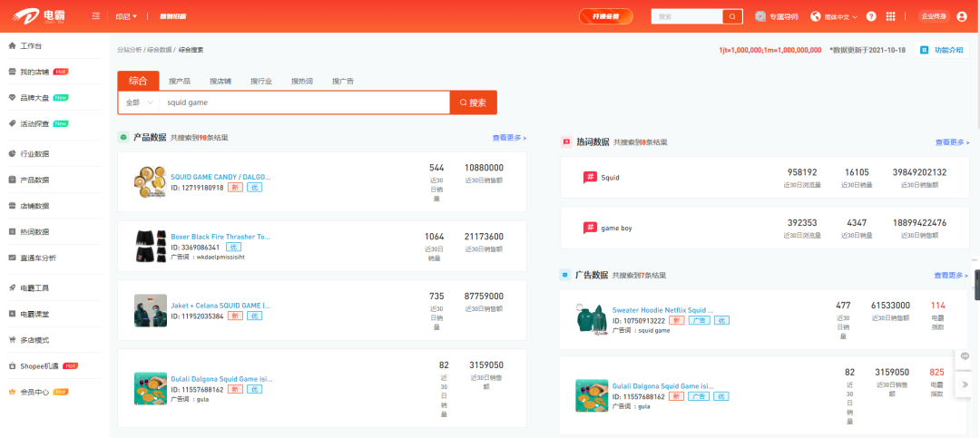Viewport: 980px width, 438px height.
Task: Open Sweater Hoodie Netflix Squid ad
Action: click(x=662, y=309)
